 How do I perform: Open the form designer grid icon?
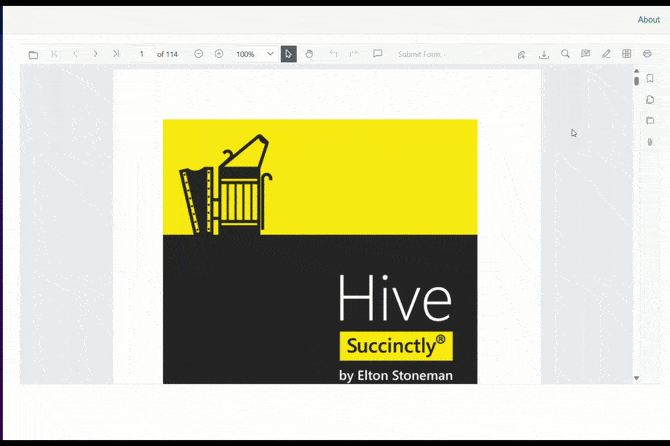626,54
